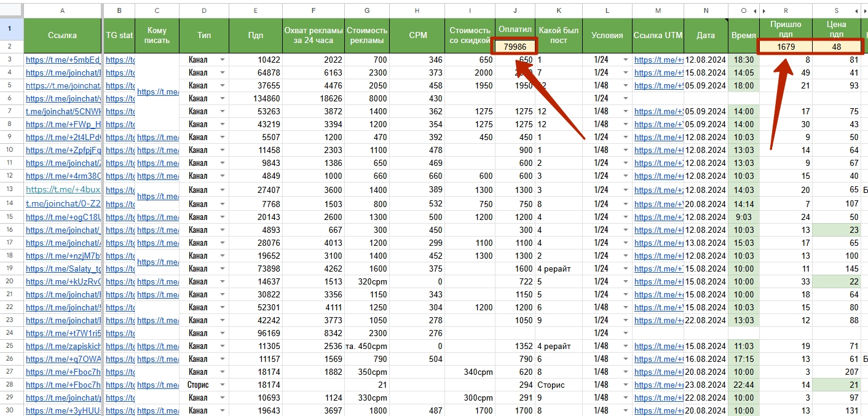The height and width of the screenshot is (416, 868).
Task: Open link https://t.me/+ZpfpjFq
Action: (63, 151)
